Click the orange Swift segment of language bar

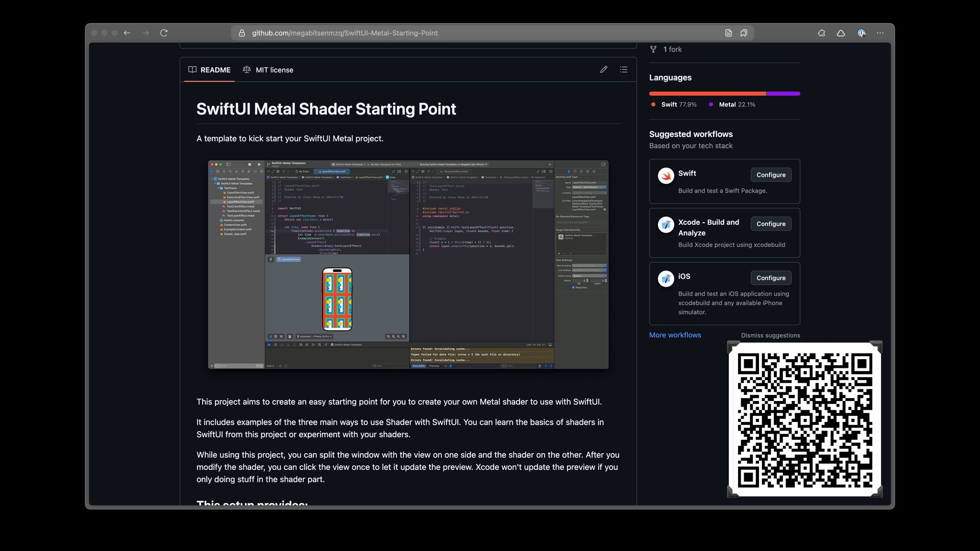(707, 94)
